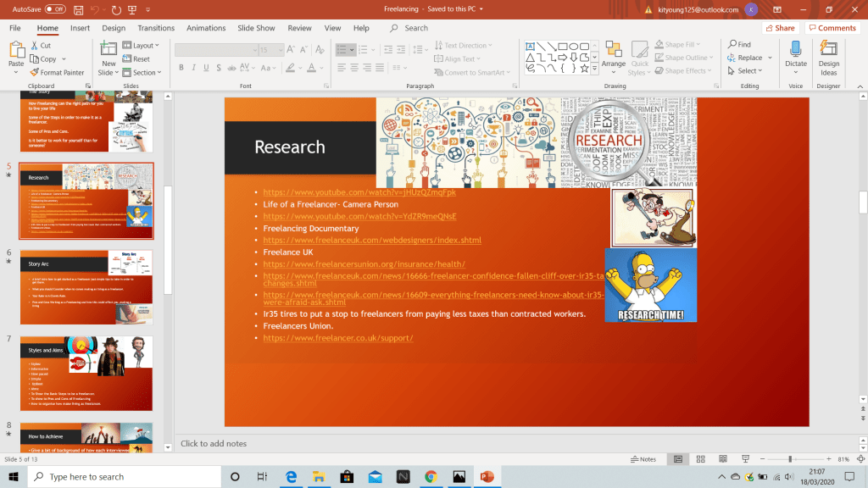The image size is (868, 488).
Task: Click the zoom slider in status bar
Action: coord(790,459)
